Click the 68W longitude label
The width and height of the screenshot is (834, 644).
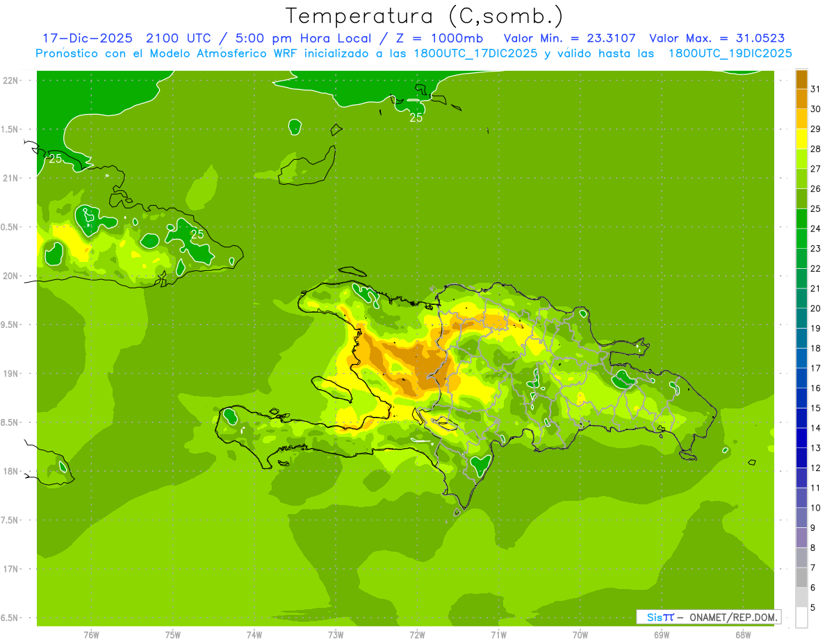coord(743,635)
